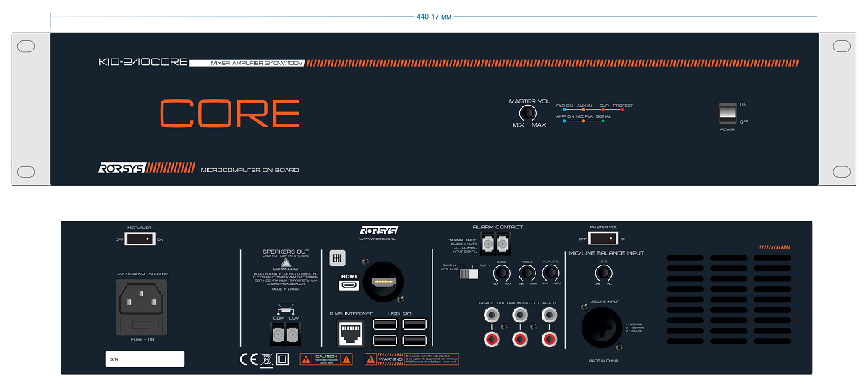The height and width of the screenshot is (389, 868).
Task: Click the TREBLE adjustment knob
Action: point(527,273)
